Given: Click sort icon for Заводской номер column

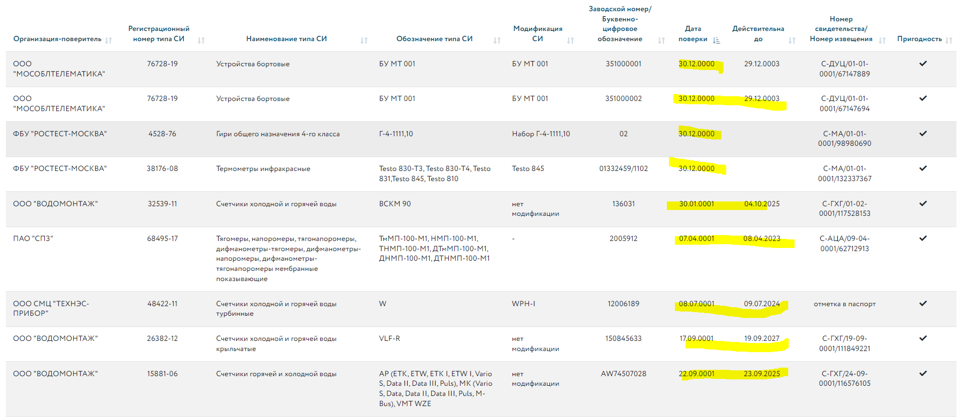Looking at the screenshot, I should (662, 40).
